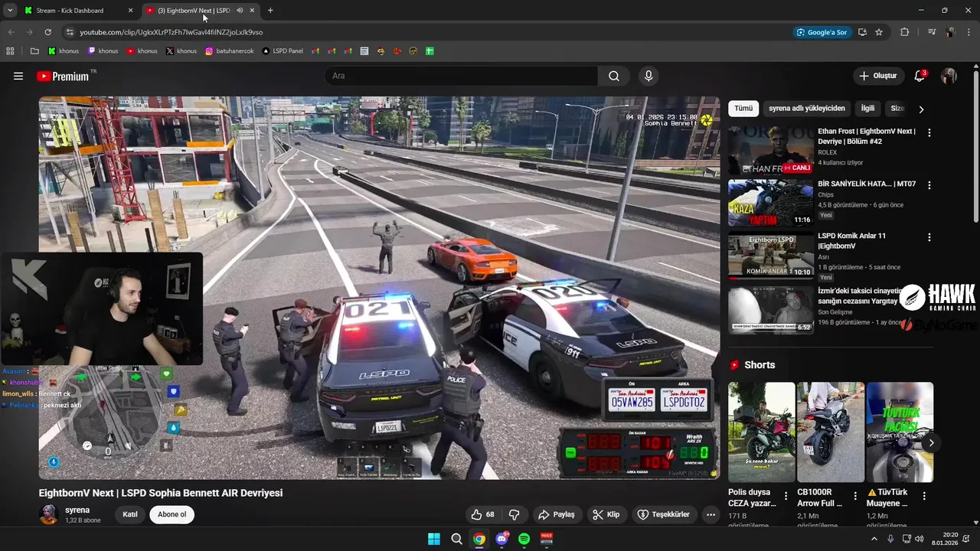This screenshot has height=551, width=980.
Task: Open the YouTube guide hamburger menu
Action: [18, 76]
